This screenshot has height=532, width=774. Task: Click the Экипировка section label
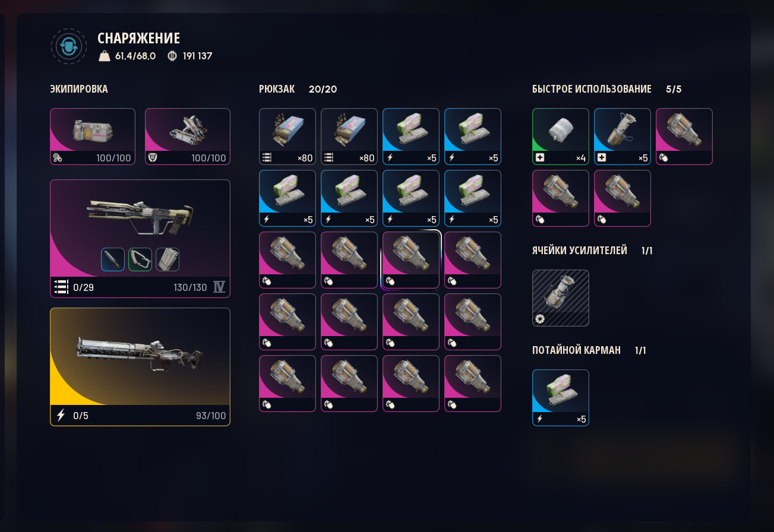click(x=79, y=89)
